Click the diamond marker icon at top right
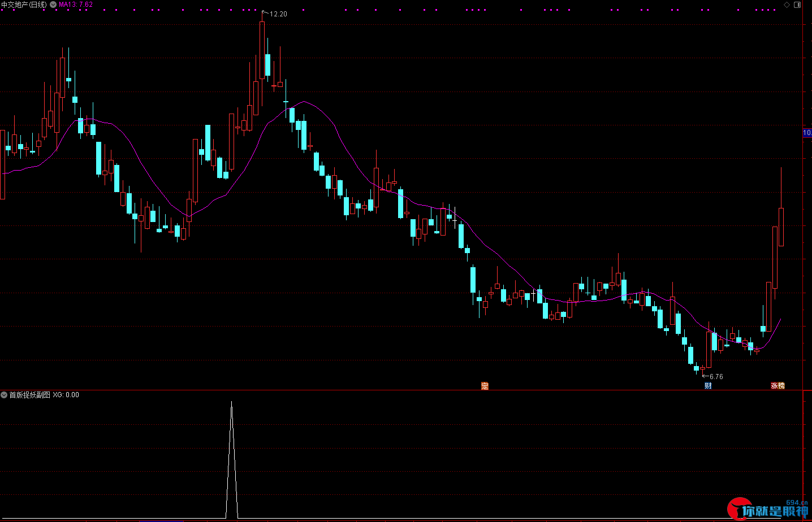The width and height of the screenshot is (812, 522). coord(787,5)
